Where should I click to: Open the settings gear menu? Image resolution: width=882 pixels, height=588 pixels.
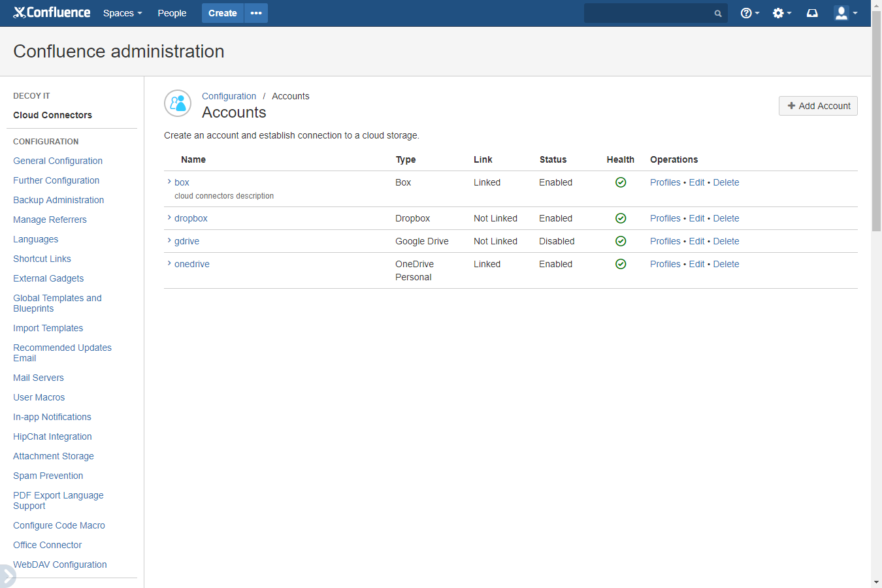pyautogui.click(x=782, y=13)
